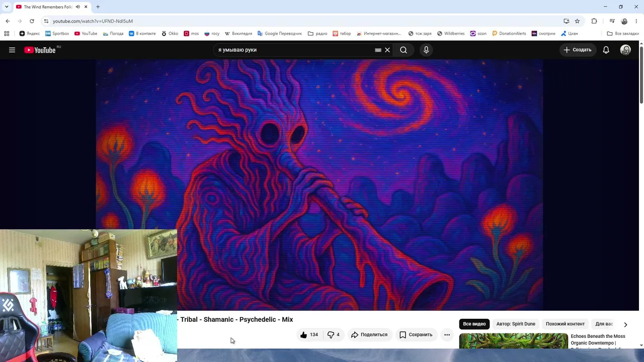
Task: Open the YouTube bookmark
Action: [86, 34]
